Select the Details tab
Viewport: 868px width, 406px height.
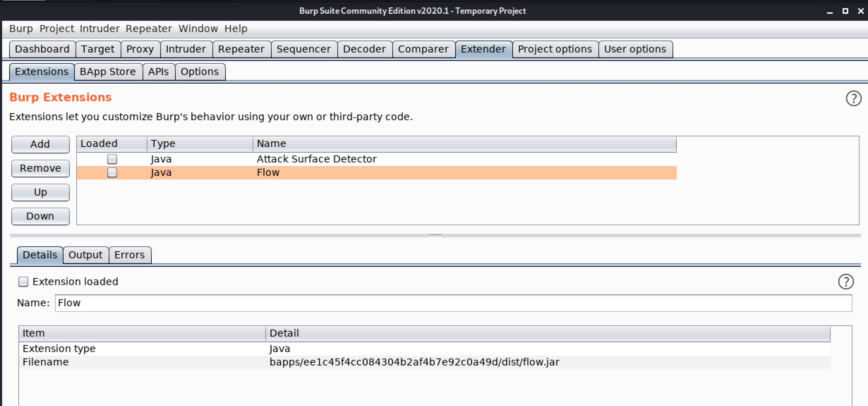pyautogui.click(x=40, y=255)
